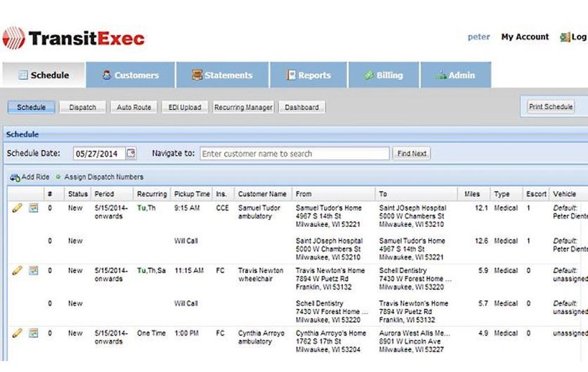
Task: Click the Schedule tab grid icon
Action: pyautogui.click(x=24, y=75)
